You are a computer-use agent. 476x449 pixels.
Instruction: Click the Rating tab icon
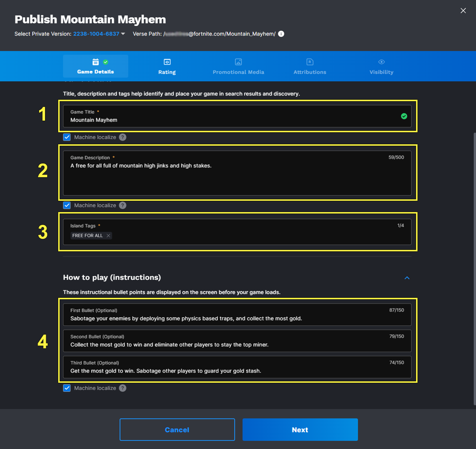[x=167, y=62]
